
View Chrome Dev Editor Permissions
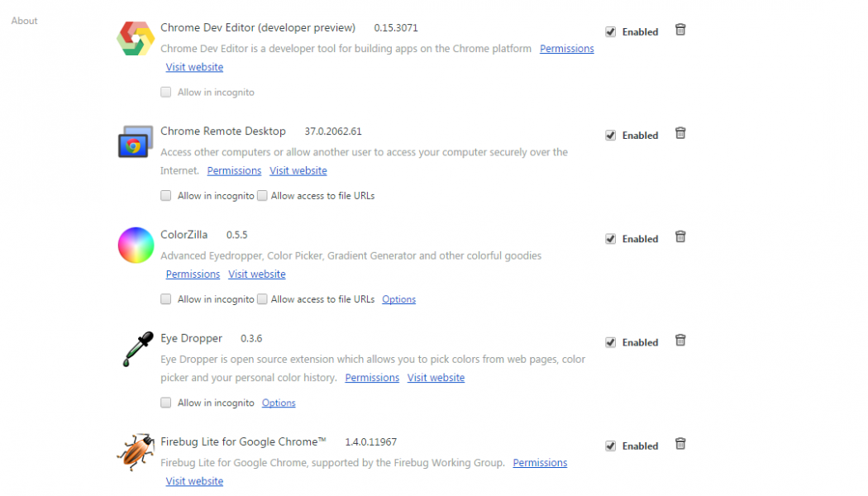pyautogui.click(x=566, y=49)
